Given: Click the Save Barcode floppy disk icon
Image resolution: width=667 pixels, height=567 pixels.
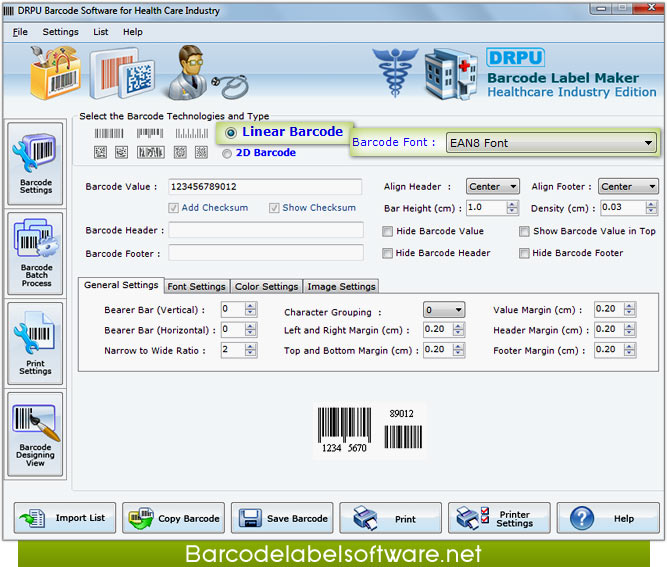Looking at the screenshot, I should pyautogui.click(x=250, y=518).
